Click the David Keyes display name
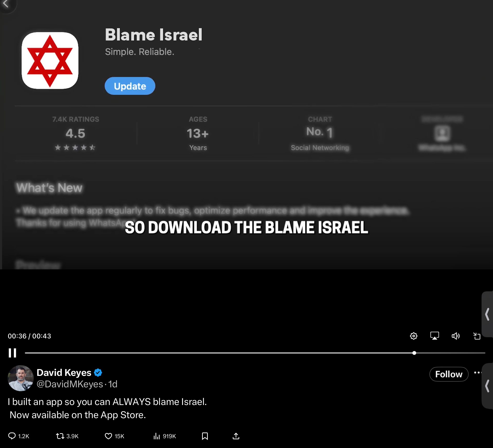Screen dimensions: 493x448 pyautogui.click(x=64, y=373)
